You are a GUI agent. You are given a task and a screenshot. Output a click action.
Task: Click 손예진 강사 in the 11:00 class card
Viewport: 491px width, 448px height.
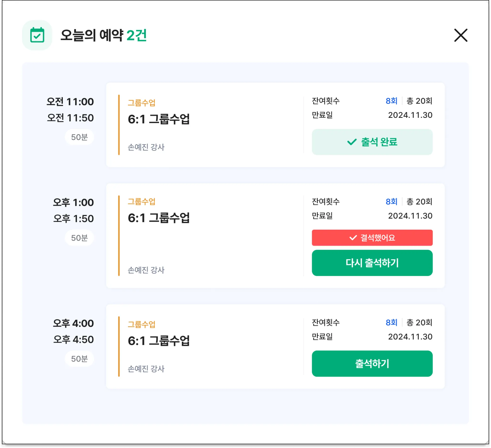[146, 147]
